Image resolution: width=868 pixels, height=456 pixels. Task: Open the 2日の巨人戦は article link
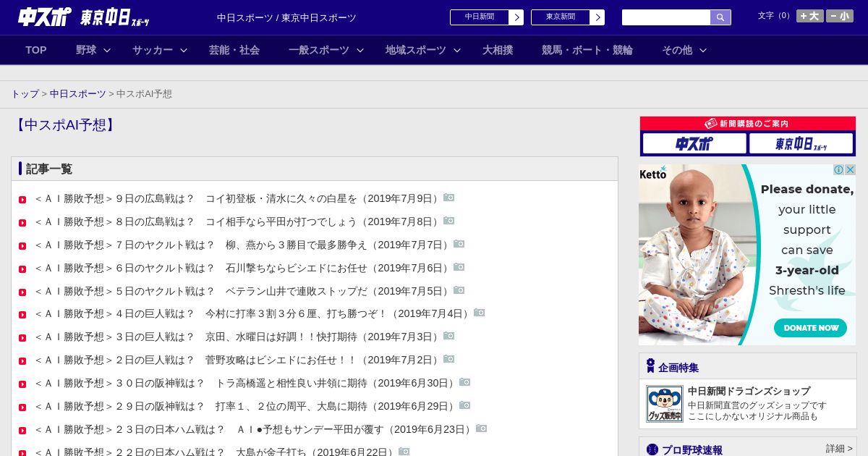coord(237,360)
